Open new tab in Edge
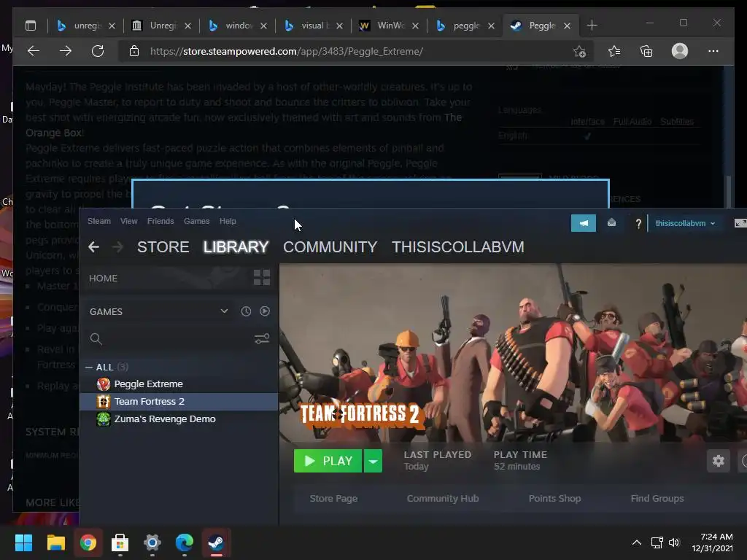The image size is (747, 560). click(x=592, y=26)
